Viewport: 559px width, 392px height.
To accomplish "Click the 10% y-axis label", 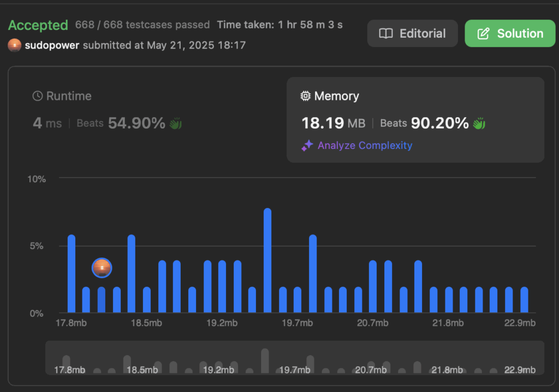I will [x=37, y=179].
